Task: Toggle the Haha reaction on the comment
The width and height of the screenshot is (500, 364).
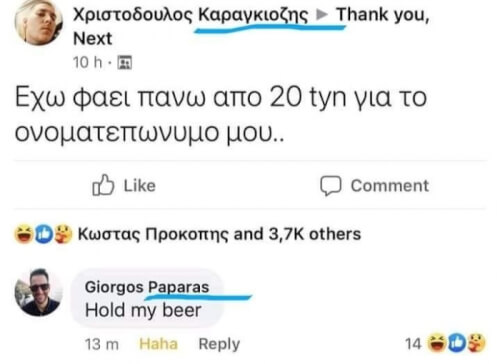Action: pos(159,344)
